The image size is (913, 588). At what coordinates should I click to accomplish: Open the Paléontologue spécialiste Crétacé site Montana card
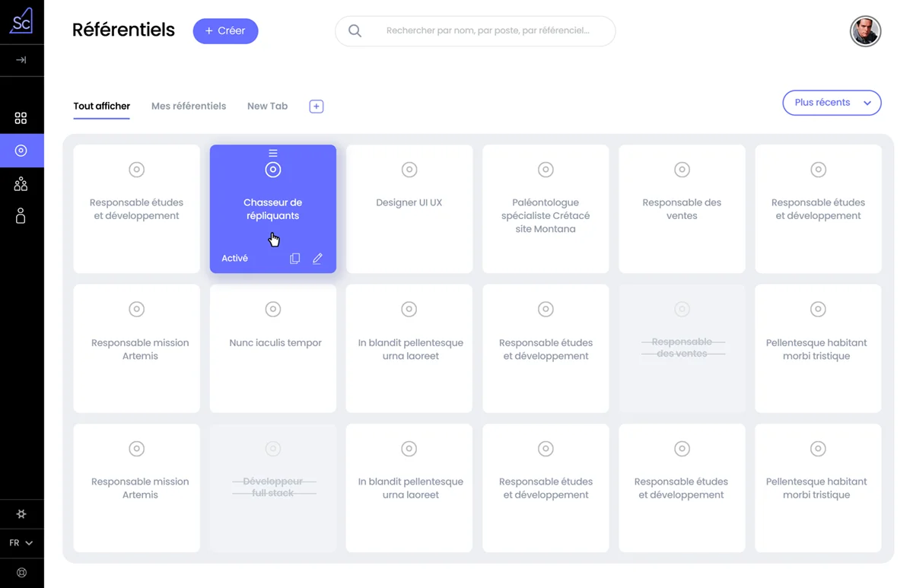tap(546, 209)
